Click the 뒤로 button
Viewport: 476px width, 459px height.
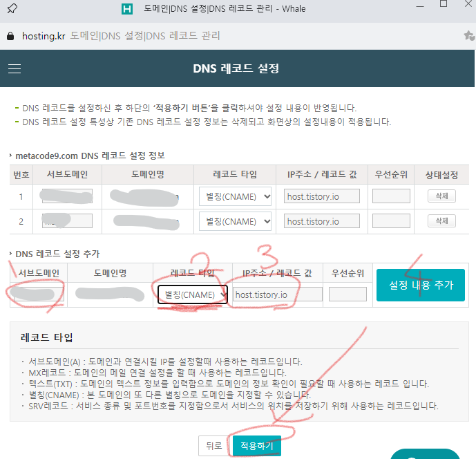coord(213,446)
